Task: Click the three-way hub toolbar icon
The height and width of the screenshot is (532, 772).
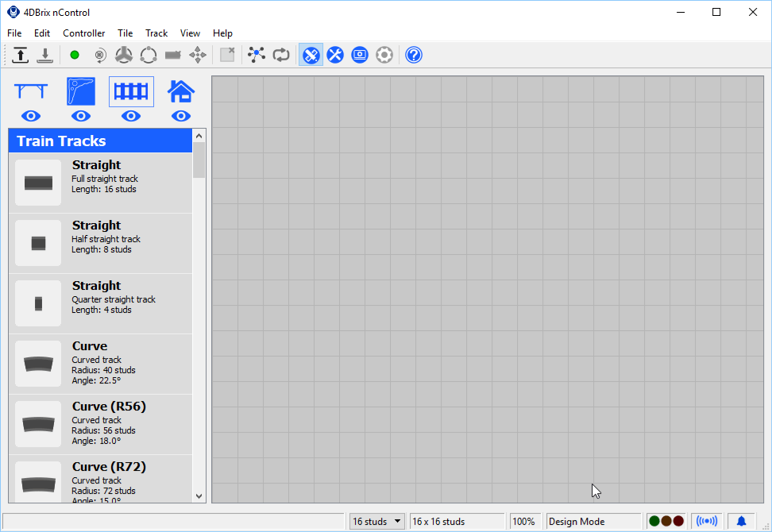Action: pos(124,55)
